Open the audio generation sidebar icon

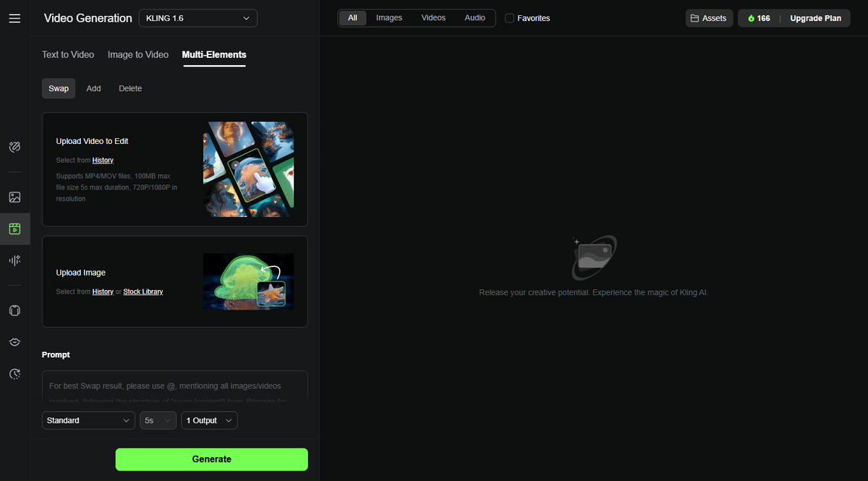coord(14,260)
